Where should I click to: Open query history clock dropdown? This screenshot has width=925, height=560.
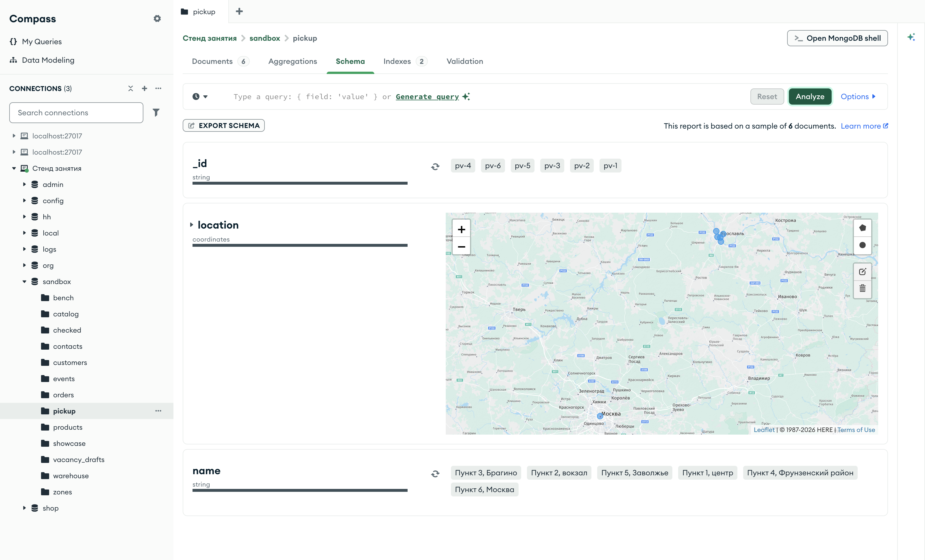(x=200, y=97)
